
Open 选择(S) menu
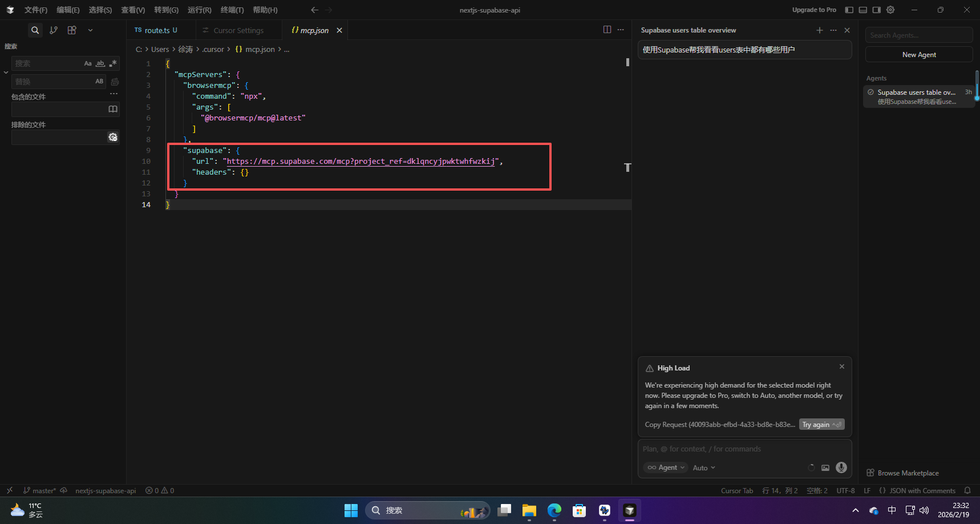[x=100, y=10]
